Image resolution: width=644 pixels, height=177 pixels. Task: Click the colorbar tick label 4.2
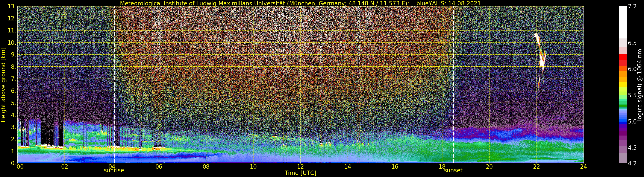click(x=632, y=163)
